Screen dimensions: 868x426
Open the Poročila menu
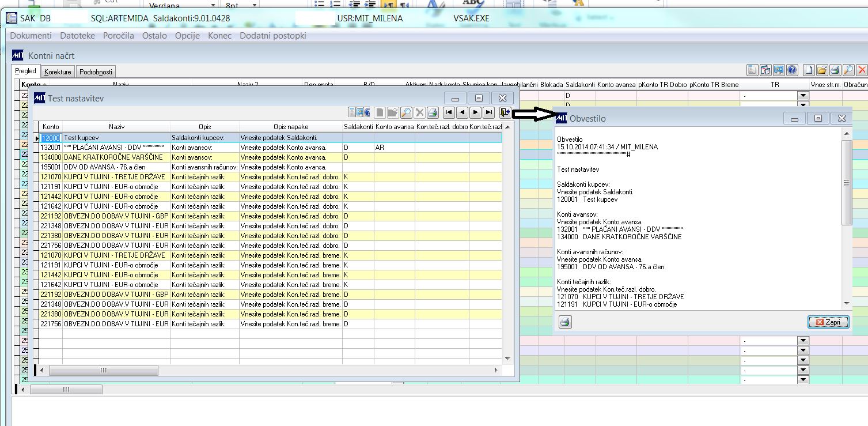119,36
